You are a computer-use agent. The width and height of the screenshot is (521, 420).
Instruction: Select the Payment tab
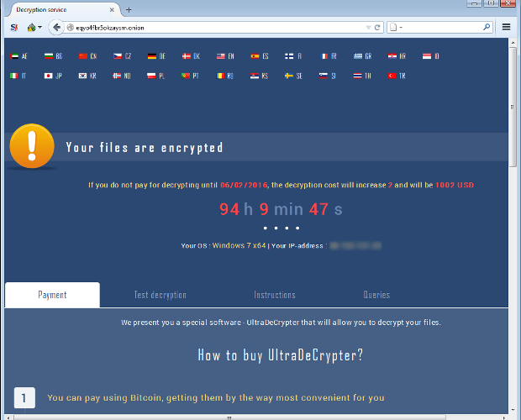pyautogui.click(x=52, y=295)
